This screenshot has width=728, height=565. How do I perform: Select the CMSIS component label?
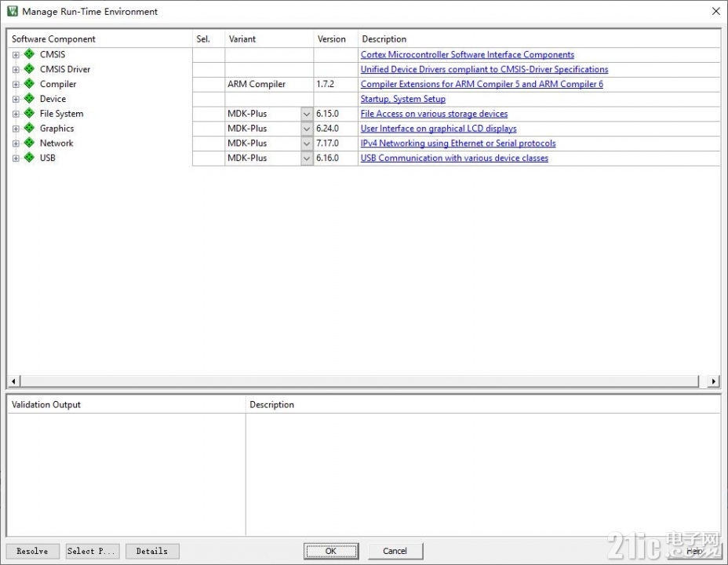pyautogui.click(x=53, y=54)
